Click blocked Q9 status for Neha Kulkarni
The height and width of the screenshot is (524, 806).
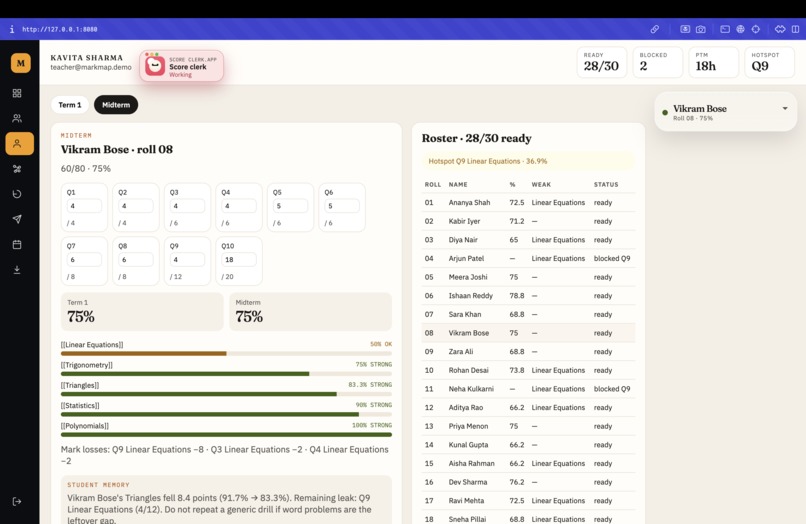pos(612,389)
